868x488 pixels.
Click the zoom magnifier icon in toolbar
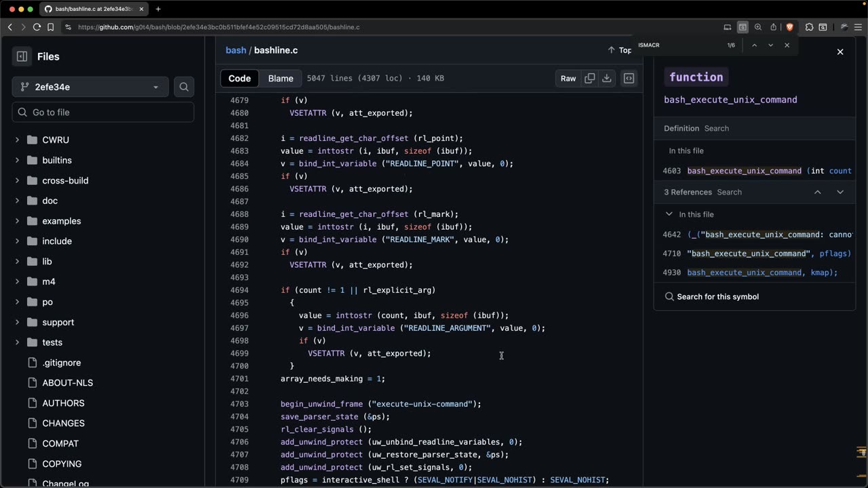[758, 27]
